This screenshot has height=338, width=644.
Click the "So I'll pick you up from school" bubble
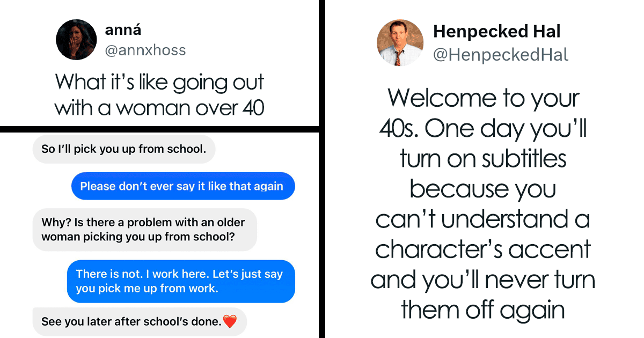[124, 149]
